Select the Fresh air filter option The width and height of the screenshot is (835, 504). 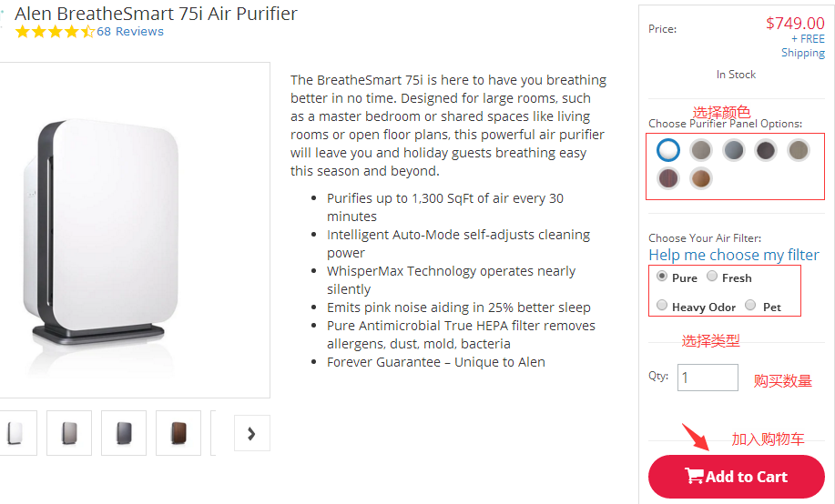pyautogui.click(x=713, y=277)
